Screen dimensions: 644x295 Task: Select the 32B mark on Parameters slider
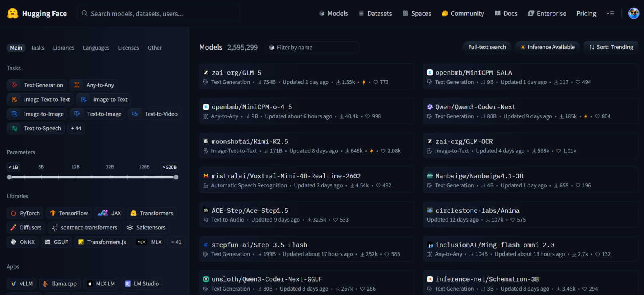[110, 167]
